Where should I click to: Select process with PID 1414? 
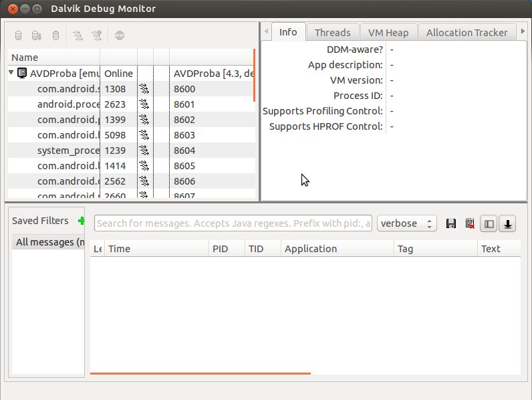click(x=132, y=166)
